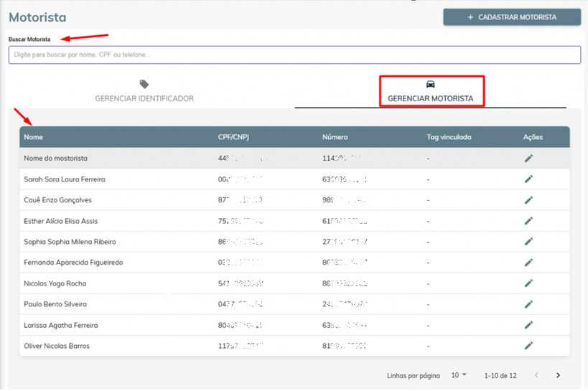Select the Gerenciar Motorista tab

click(x=431, y=91)
